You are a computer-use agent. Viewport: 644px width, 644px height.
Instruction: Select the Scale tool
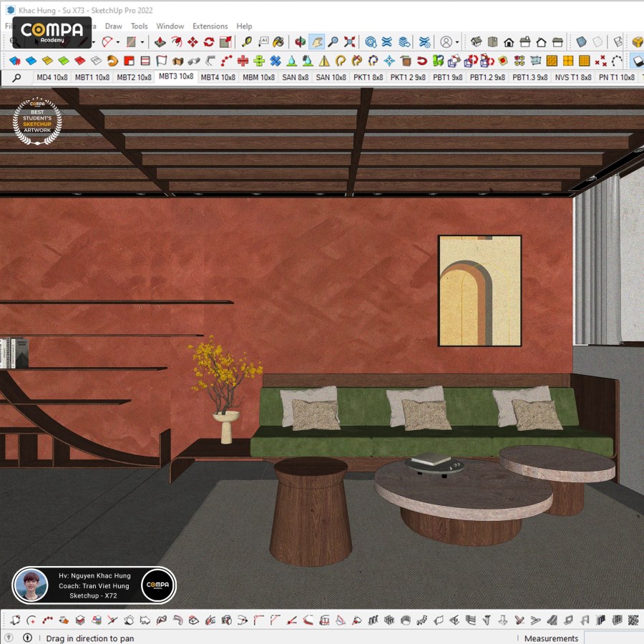[225, 42]
